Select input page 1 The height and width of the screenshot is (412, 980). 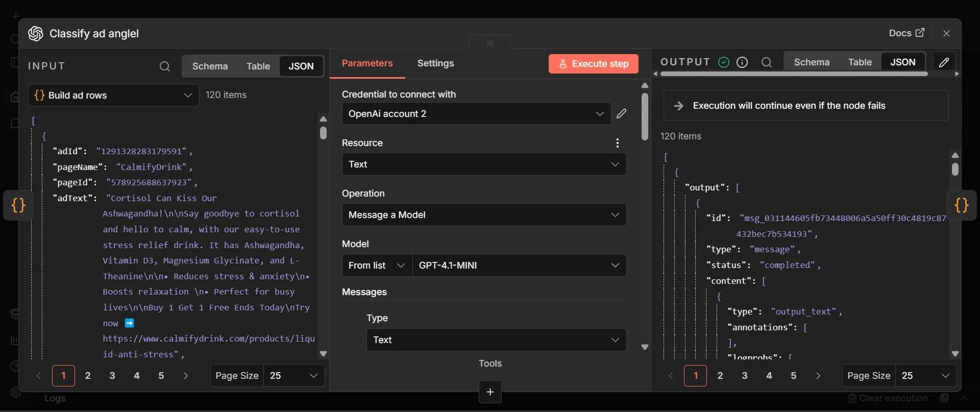coord(63,376)
